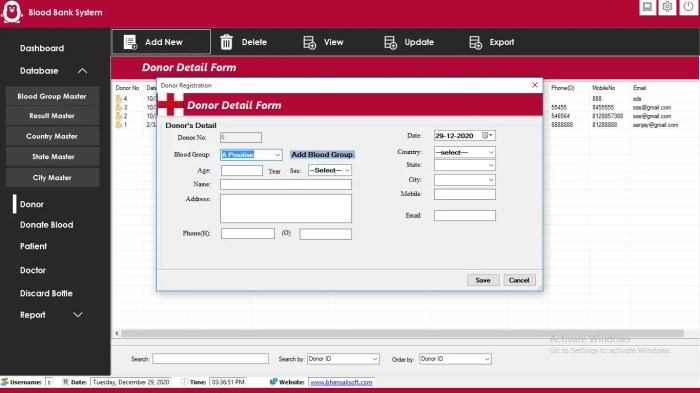The image size is (700, 393).
Task: Click the 8128857388 mobile number cell
Action: (608, 116)
